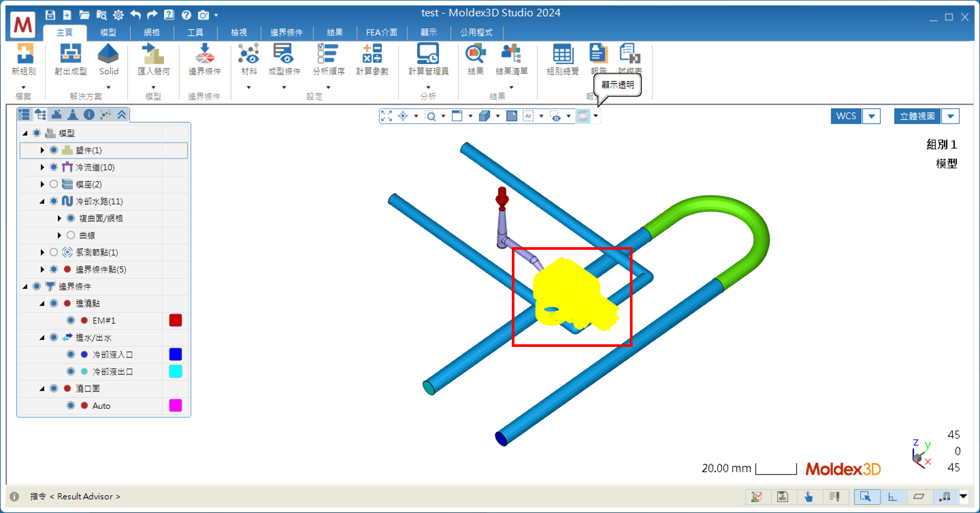Open the 結果清單 result list icon
The width and height of the screenshot is (980, 513).
[x=511, y=53]
